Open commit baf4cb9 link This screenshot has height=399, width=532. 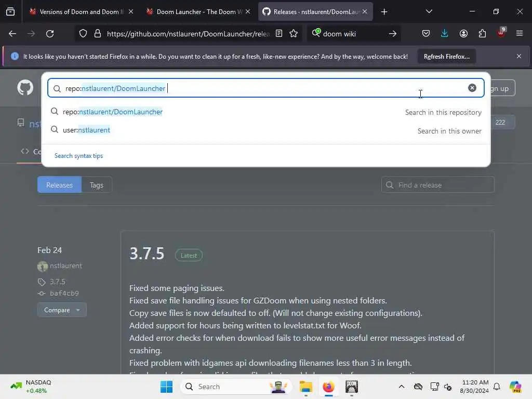tap(64, 293)
